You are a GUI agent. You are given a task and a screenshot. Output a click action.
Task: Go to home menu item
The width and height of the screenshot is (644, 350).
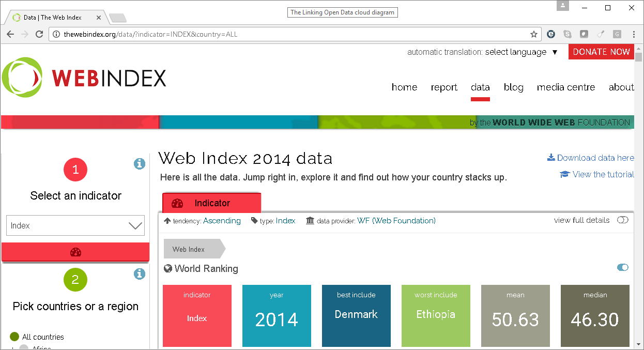click(x=404, y=87)
